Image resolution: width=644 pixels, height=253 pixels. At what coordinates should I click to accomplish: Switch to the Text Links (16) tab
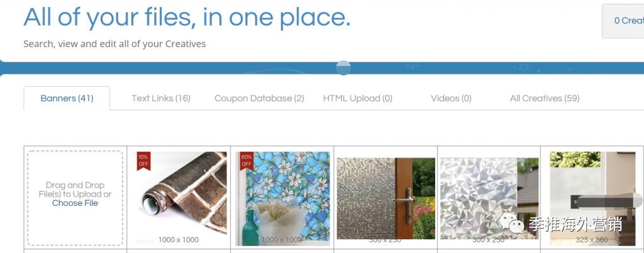(x=161, y=99)
